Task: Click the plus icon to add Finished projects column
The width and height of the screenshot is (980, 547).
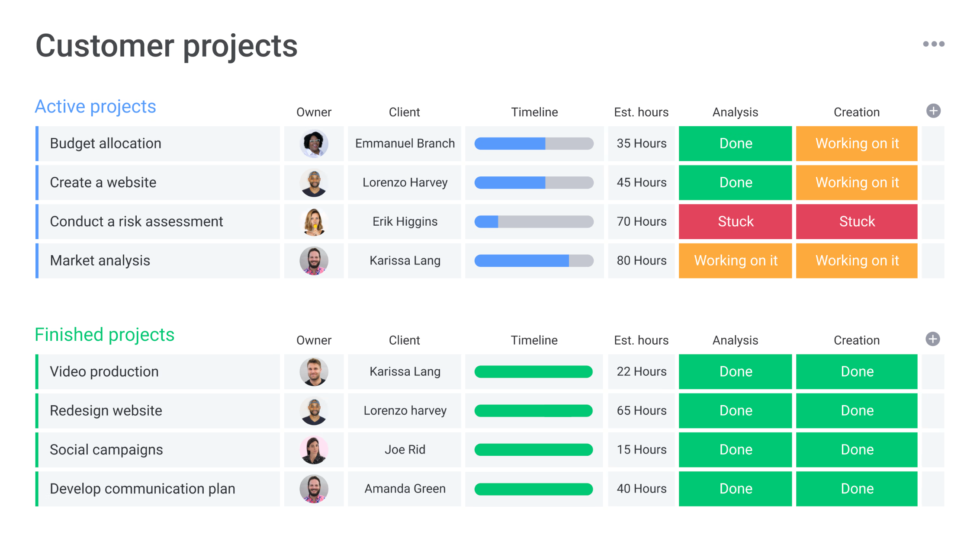Action: 933,339
